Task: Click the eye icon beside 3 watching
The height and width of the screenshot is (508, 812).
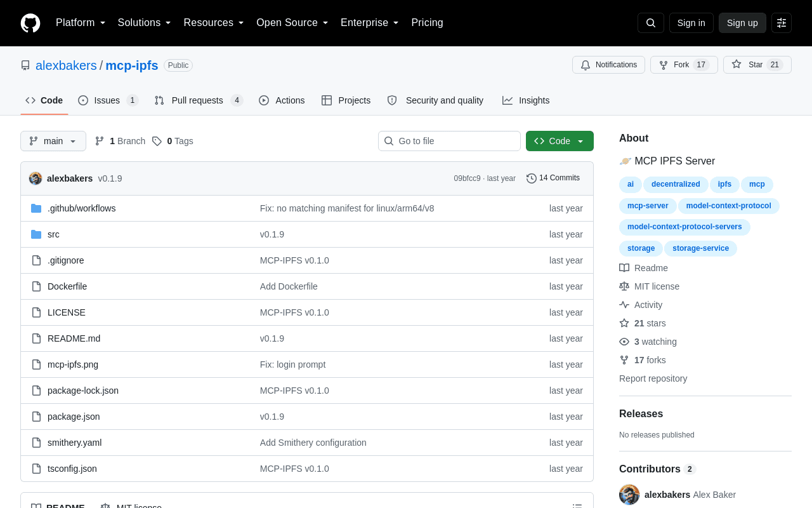Action: tap(624, 342)
